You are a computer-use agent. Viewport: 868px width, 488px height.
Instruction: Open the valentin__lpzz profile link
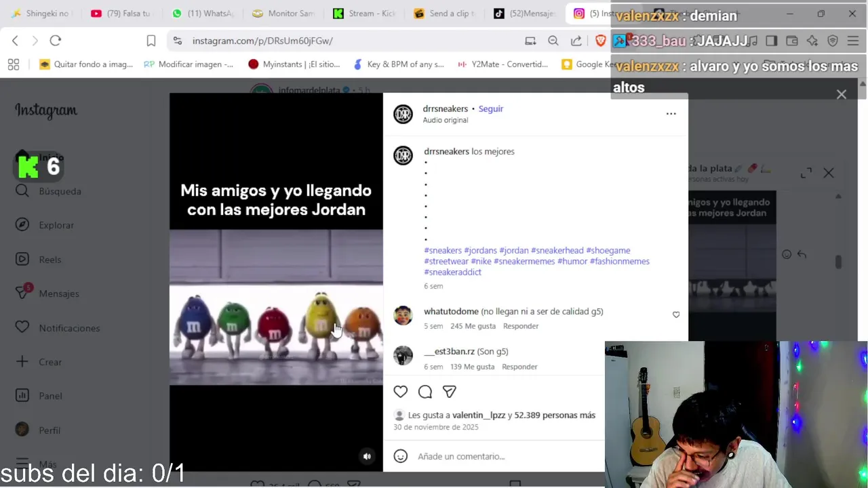(479, 415)
